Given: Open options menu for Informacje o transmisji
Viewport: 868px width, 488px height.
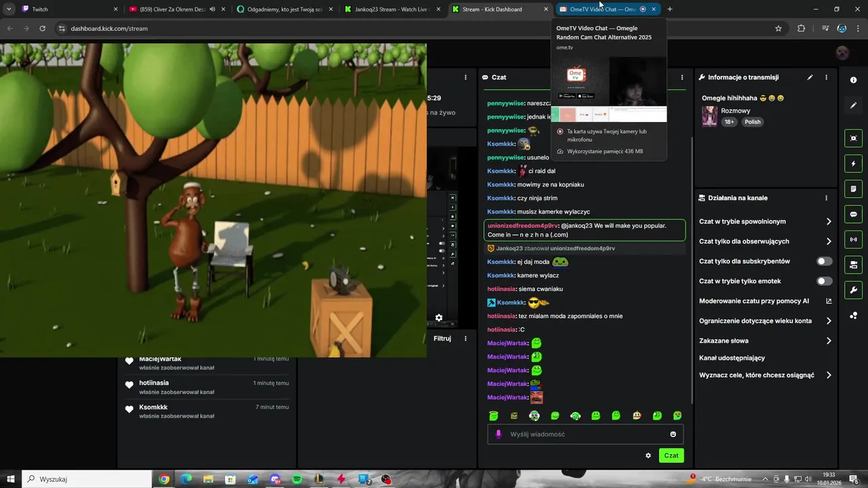Looking at the screenshot, I should [x=826, y=77].
